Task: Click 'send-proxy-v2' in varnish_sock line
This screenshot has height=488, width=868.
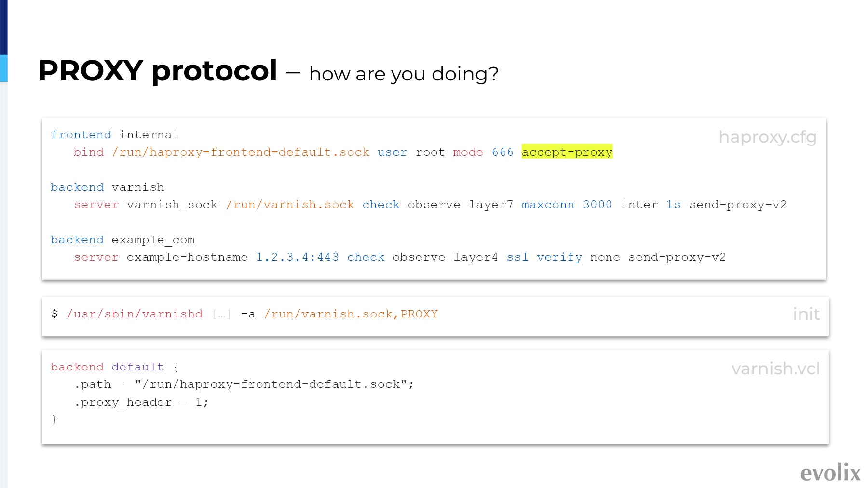Action: pos(738,205)
